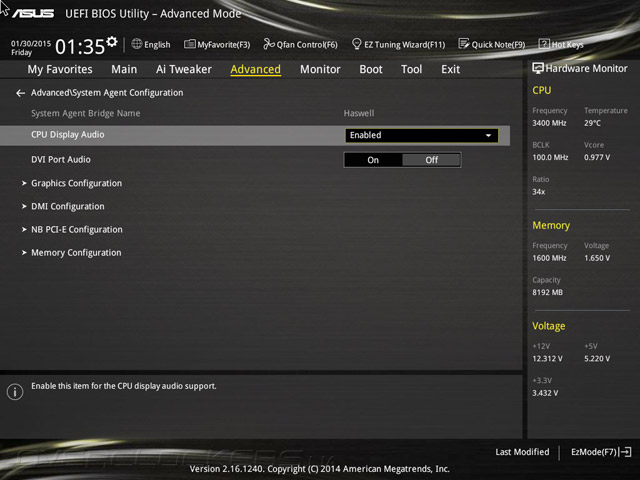Click the 0.977 V Vcore value
Screen dimensions: 640x480
tap(597, 157)
